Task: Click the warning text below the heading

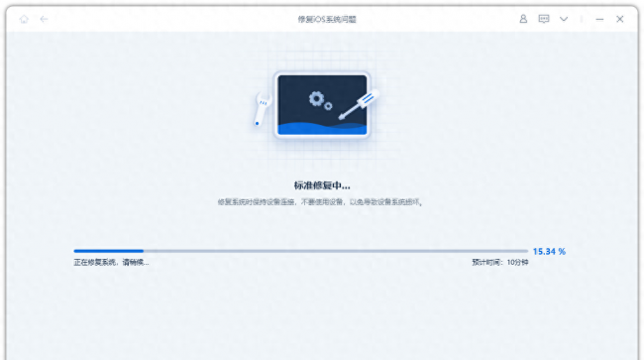Action: pos(320,202)
